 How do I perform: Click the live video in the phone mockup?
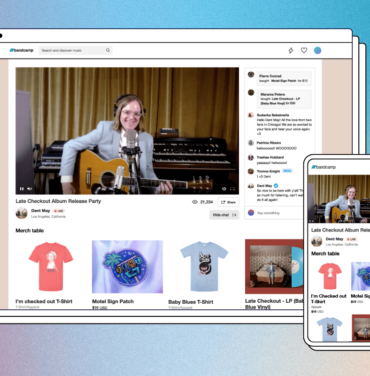pyautogui.click(x=339, y=199)
